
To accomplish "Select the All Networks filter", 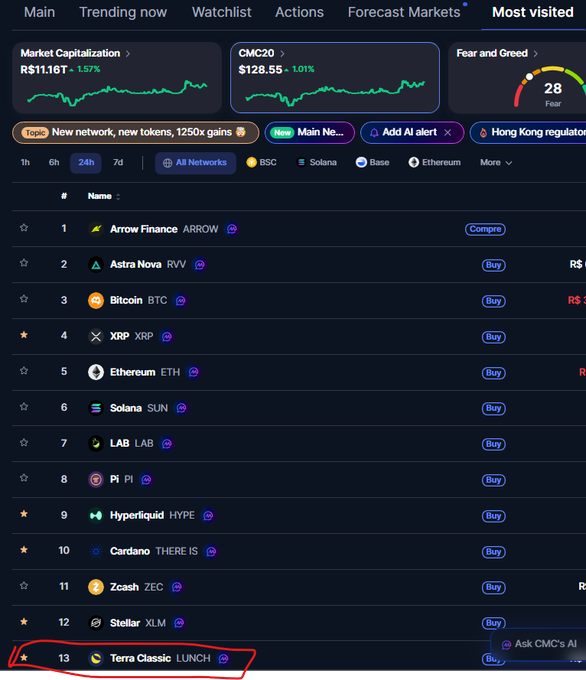I will pos(196,163).
